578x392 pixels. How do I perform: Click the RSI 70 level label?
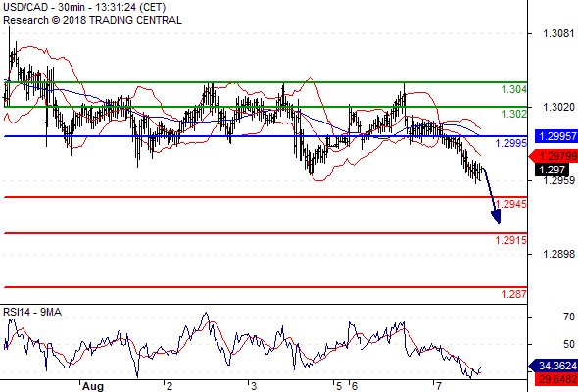tap(569, 317)
